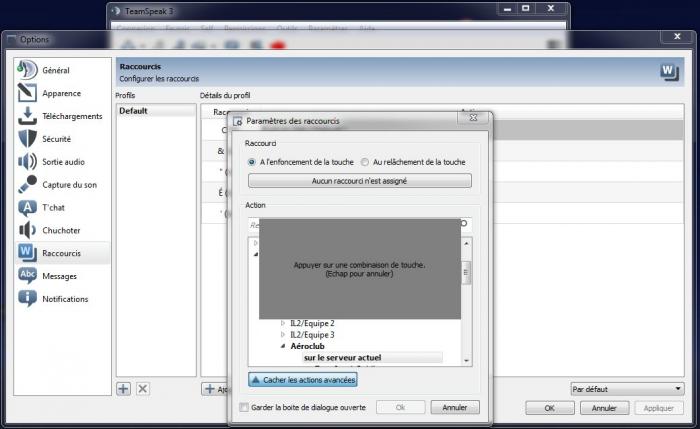Image resolution: width=700 pixels, height=429 pixels.
Task: Open the Par défaut dropdown
Action: 627,389
